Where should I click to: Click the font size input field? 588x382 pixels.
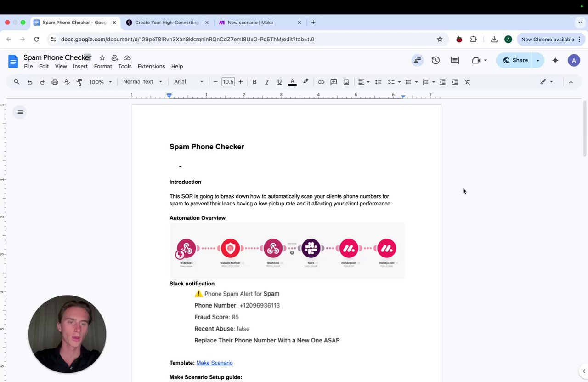[x=228, y=82]
